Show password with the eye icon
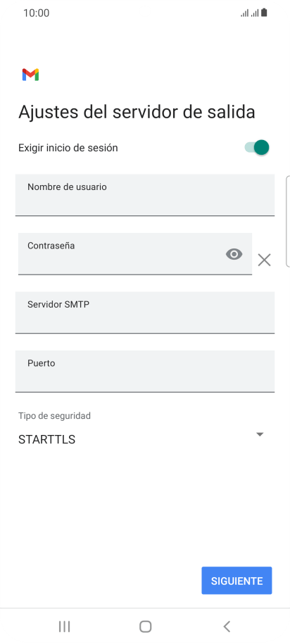This screenshot has height=644, width=290. (234, 254)
